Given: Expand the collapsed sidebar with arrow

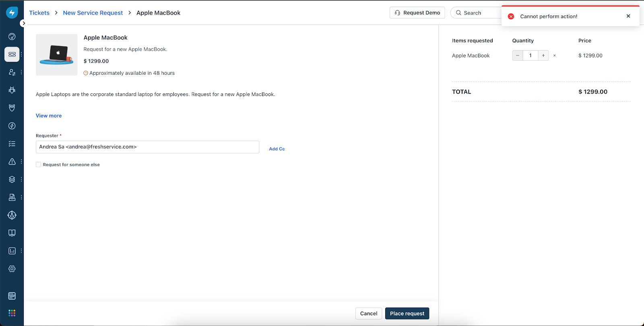Looking at the screenshot, I should click(x=24, y=23).
